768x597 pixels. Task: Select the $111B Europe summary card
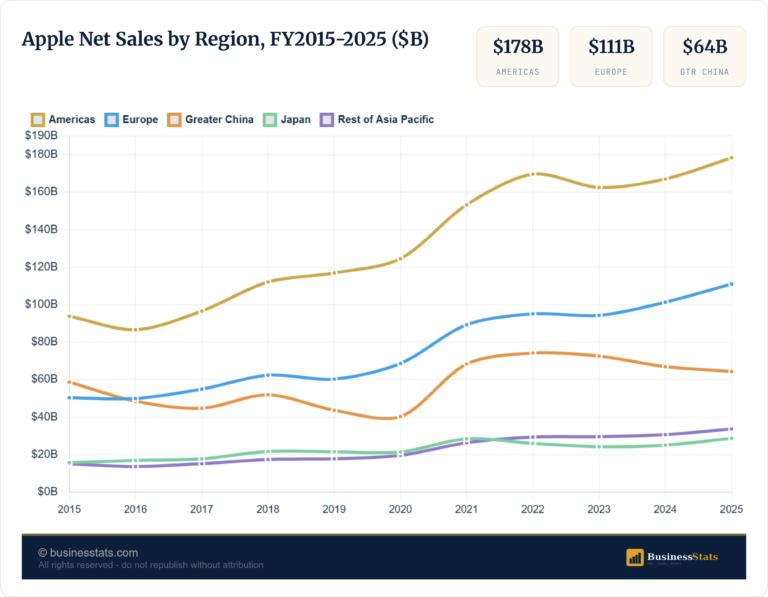tap(611, 57)
